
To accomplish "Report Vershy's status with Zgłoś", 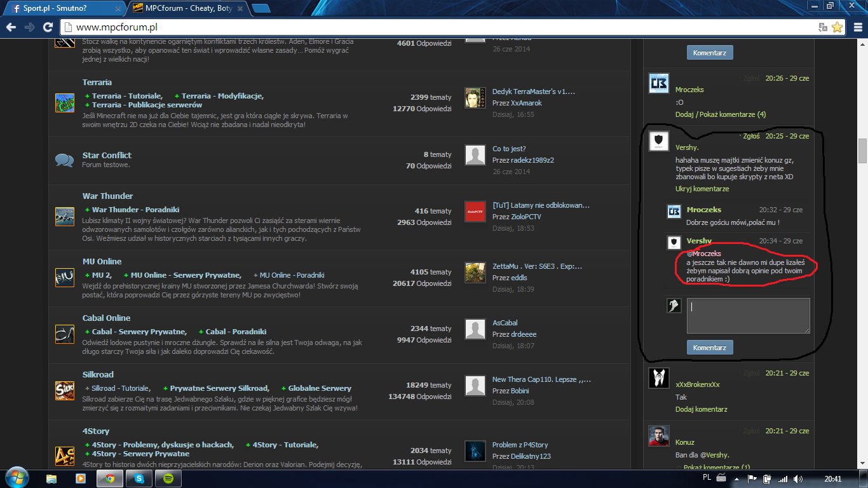I will 752,136.
